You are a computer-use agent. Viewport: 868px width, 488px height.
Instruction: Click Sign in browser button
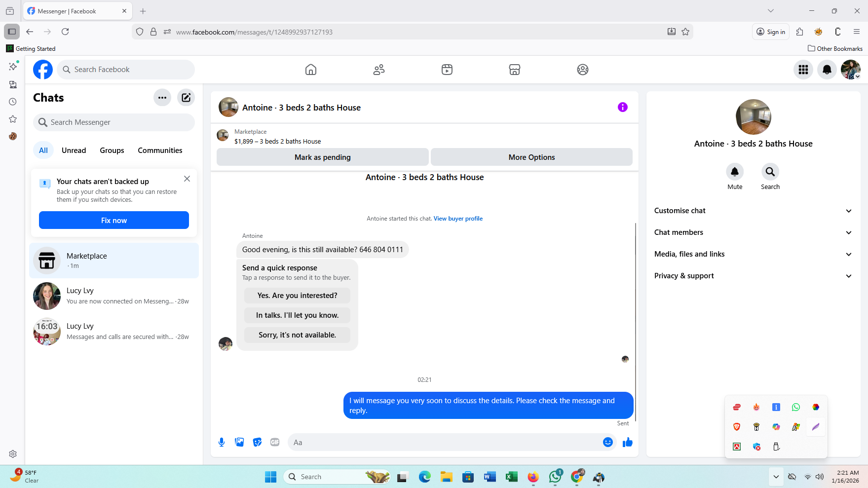coord(771,32)
